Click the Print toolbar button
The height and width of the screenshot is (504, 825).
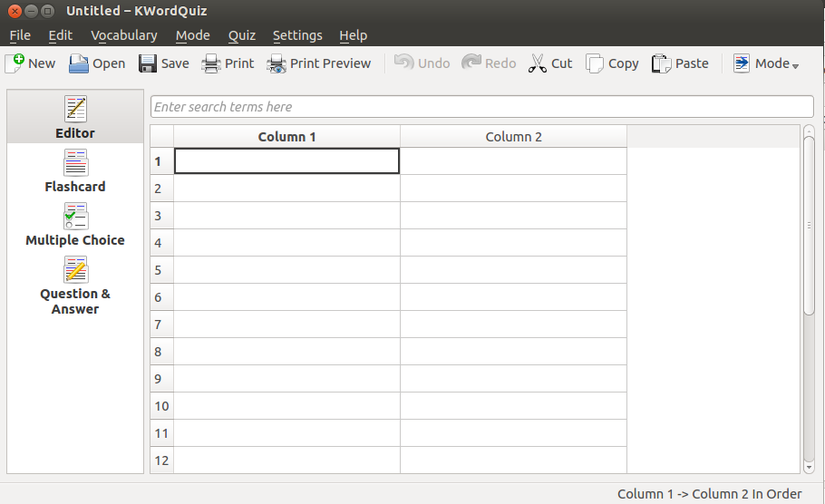[227, 63]
